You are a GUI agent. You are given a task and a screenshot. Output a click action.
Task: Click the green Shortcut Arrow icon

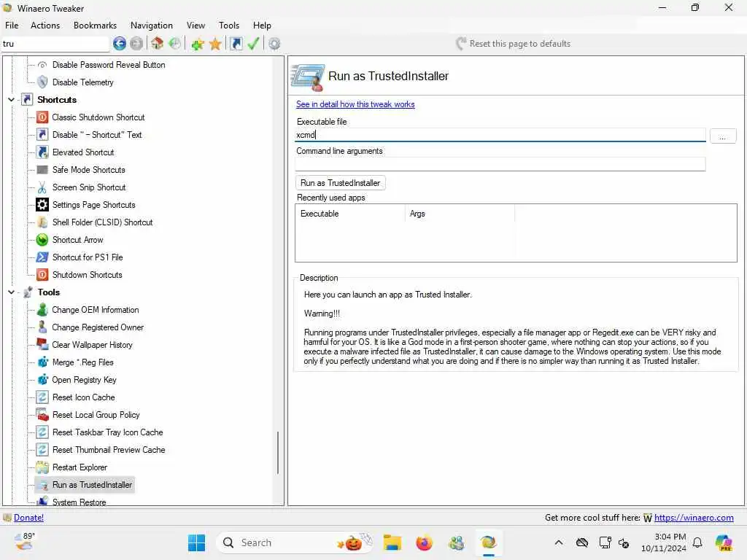coord(42,239)
